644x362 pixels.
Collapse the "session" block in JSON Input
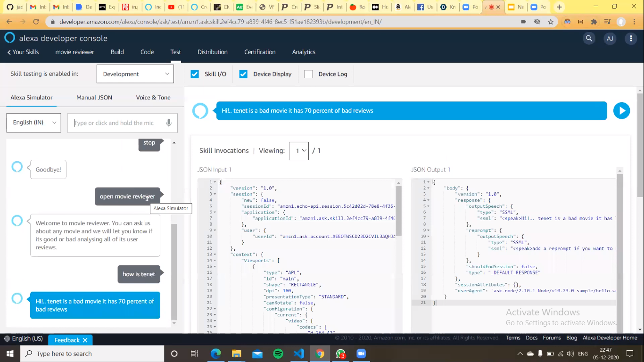(215, 194)
